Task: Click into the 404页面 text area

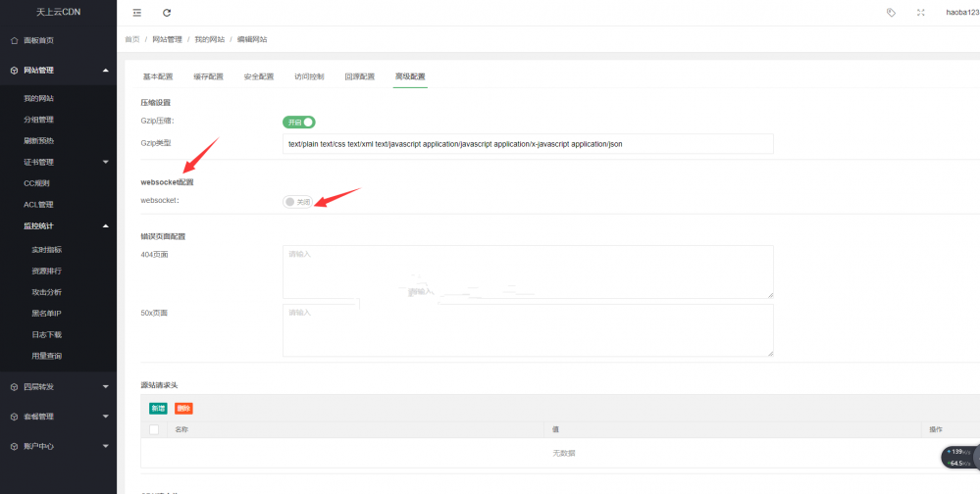Action: (x=528, y=272)
